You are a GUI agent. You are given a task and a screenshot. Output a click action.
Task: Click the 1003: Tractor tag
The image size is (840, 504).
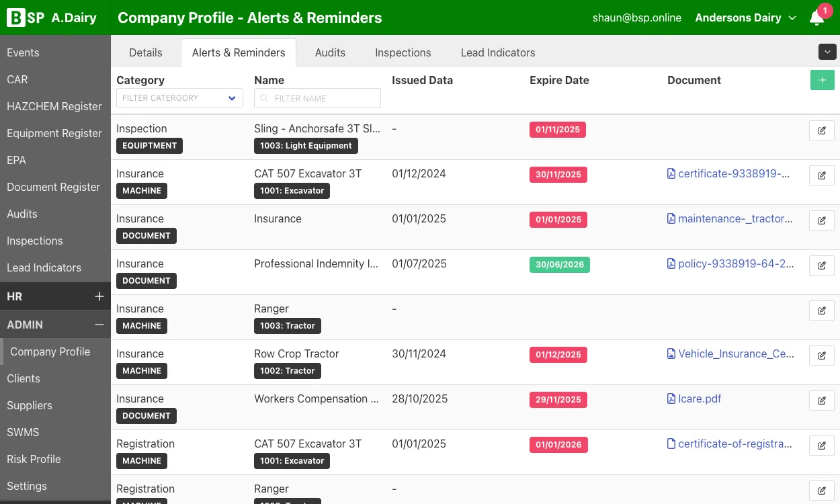click(x=288, y=325)
